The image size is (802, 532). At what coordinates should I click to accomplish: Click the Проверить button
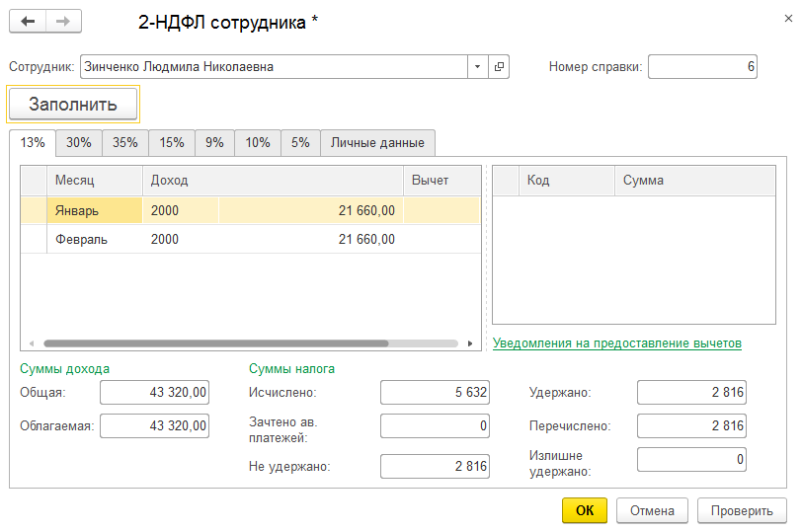742,510
